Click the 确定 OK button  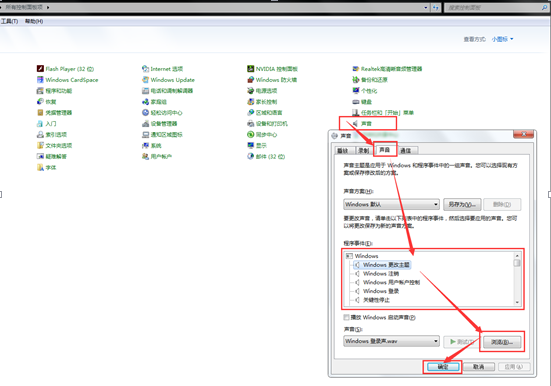pyautogui.click(x=443, y=367)
